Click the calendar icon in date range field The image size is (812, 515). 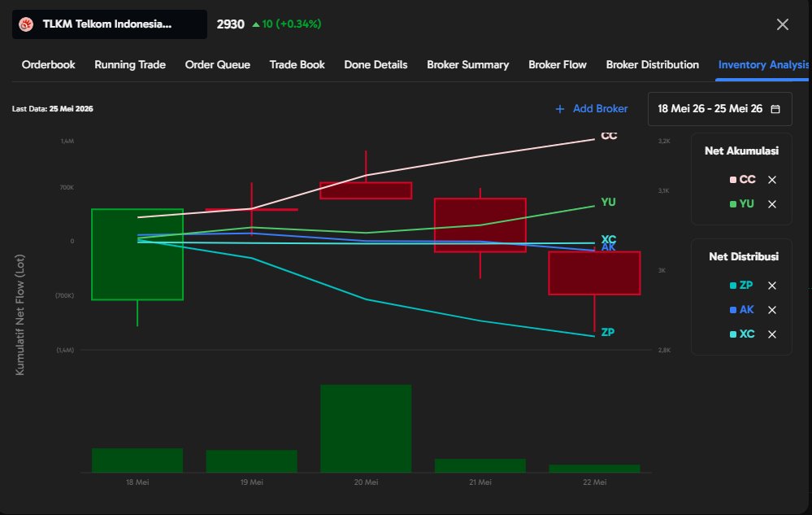point(775,109)
